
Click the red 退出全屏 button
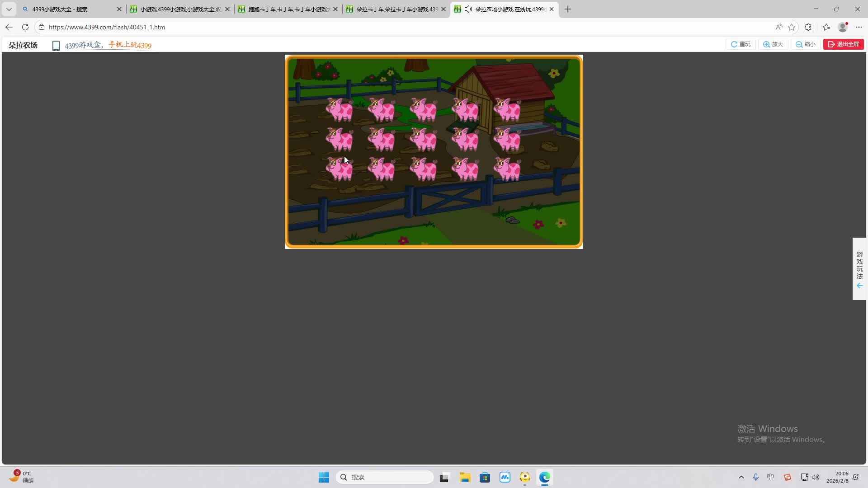coord(843,44)
